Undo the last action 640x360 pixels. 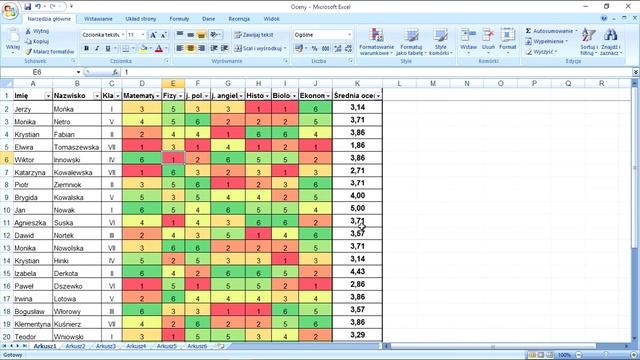(x=38, y=7)
